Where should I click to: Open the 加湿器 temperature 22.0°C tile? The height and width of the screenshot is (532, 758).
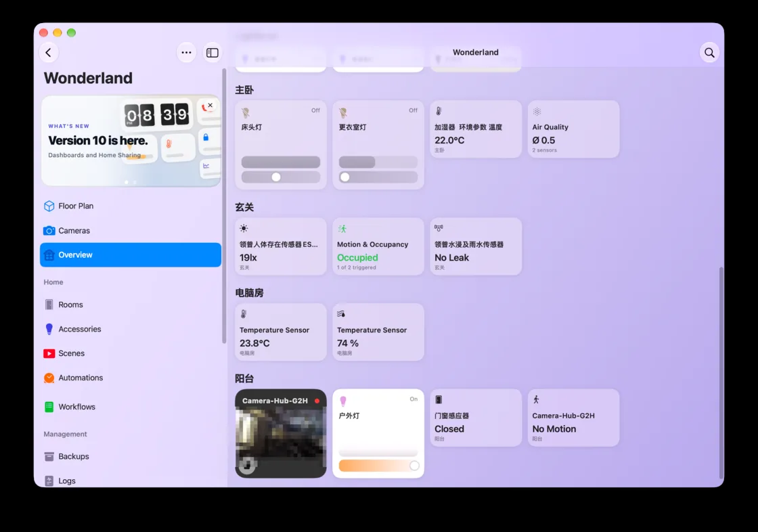[476, 129]
